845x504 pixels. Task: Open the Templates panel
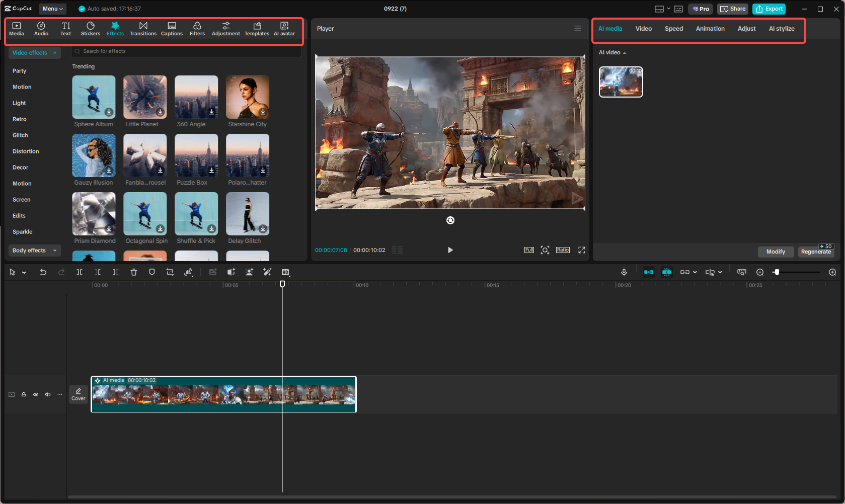tap(257, 29)
